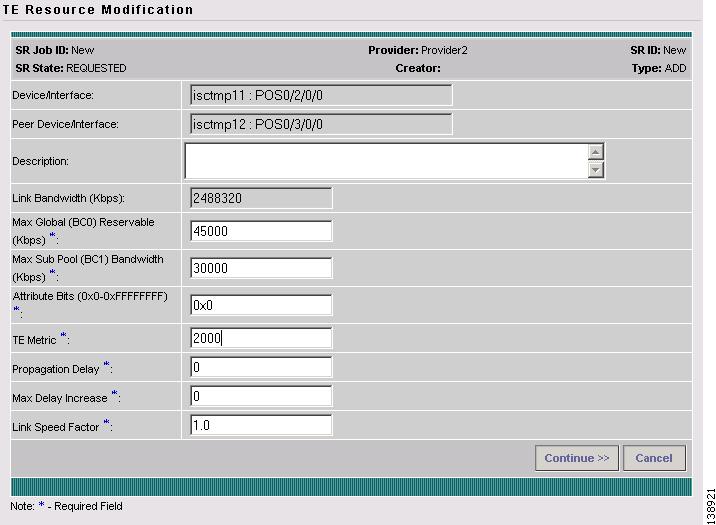Click the 'Peer Device/Interface:' label
The image size is (716, 525).
tap(65, 124)
